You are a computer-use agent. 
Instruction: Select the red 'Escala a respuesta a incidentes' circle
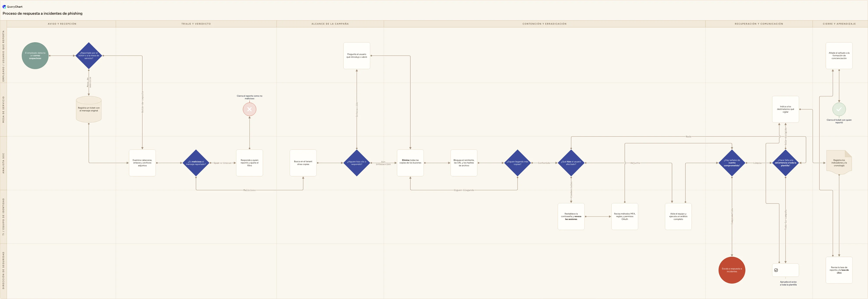pos(732,270)
